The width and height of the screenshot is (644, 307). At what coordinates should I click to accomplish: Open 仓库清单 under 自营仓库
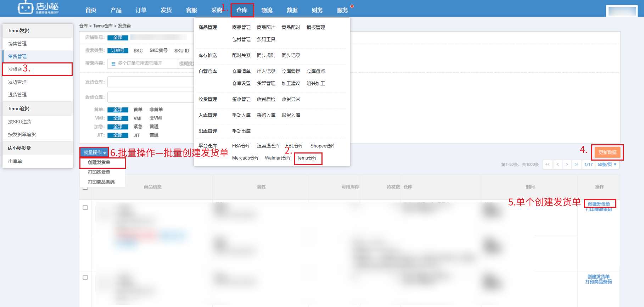[x=241, y=72]
